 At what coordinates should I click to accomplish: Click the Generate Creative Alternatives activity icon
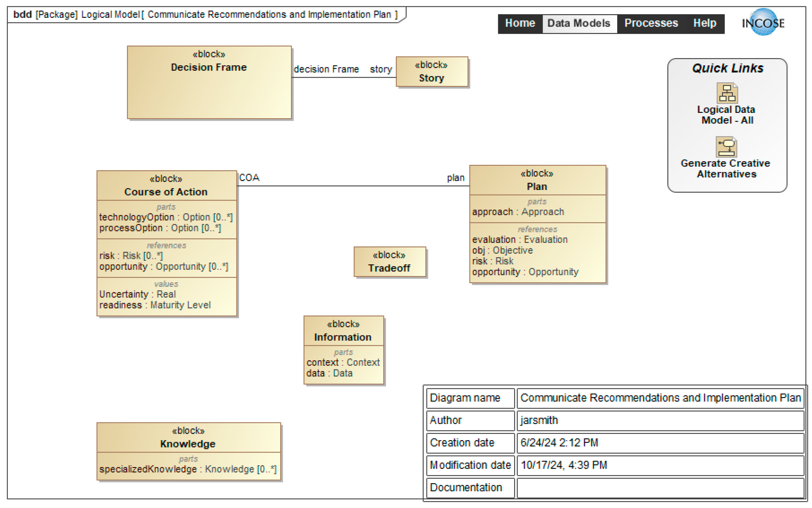click(x=726, y=147)
